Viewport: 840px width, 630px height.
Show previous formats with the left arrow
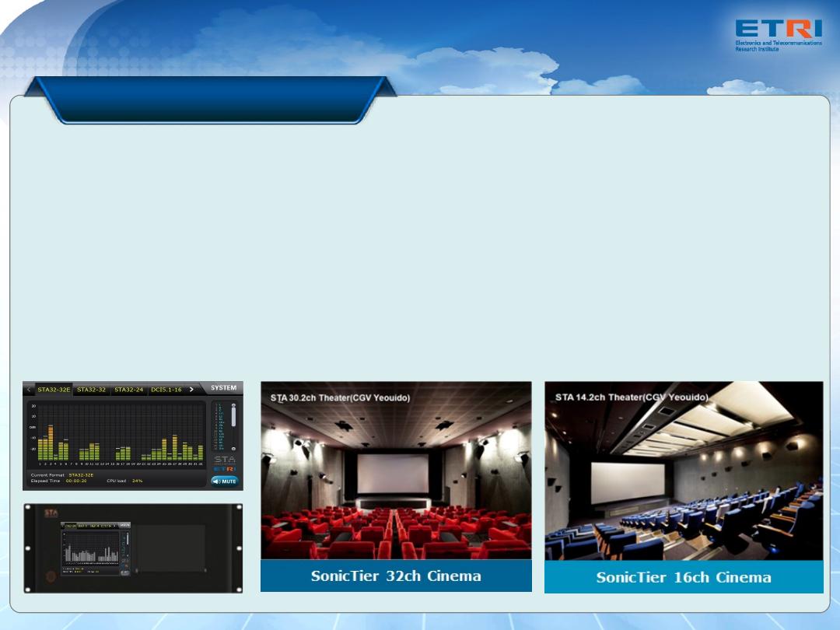(29, 390)
